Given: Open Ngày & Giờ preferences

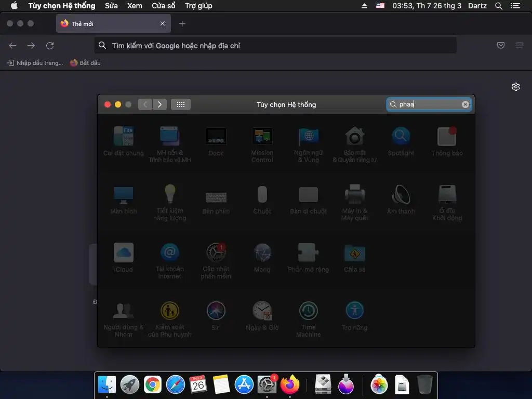Looking at the screenshot, I should point(262,316).
